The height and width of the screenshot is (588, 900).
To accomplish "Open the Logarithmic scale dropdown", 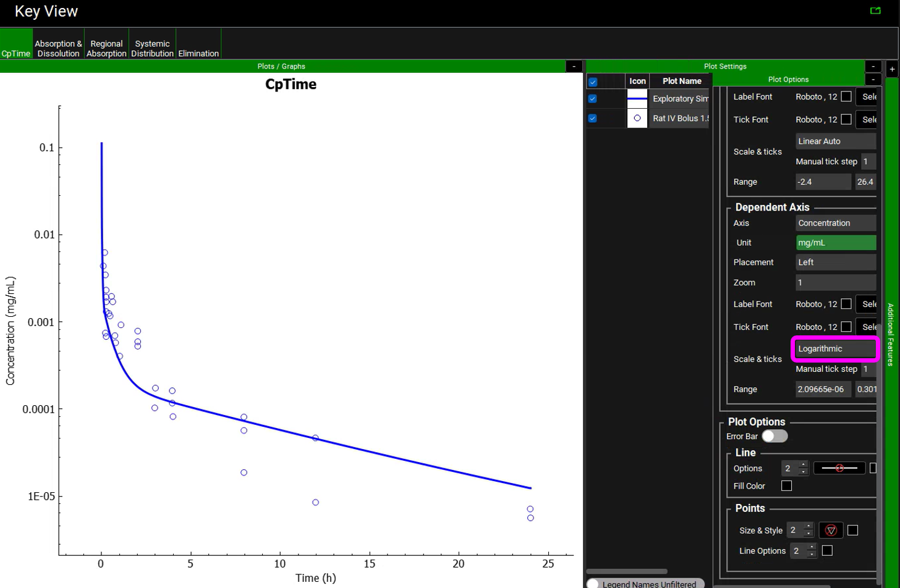I will 835,349.
